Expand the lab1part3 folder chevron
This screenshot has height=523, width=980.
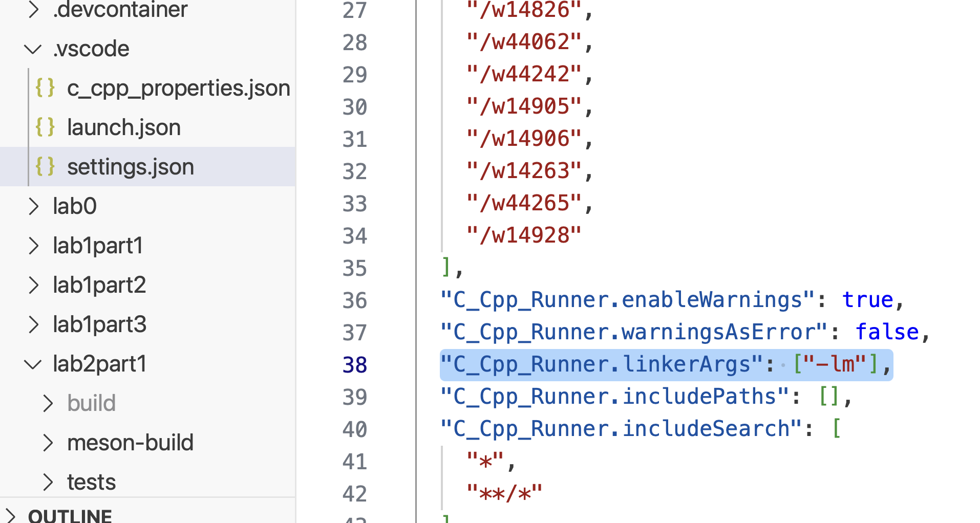pos(33,324)
